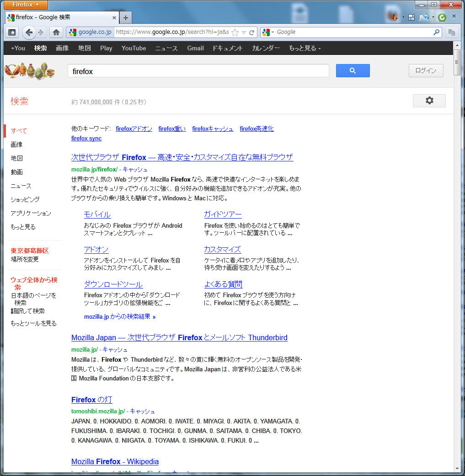The height and width of the screenshot is (476, 465).
Task: Open the Mozilla Firefox - Wikipedia result
Action: coord(115,462)
